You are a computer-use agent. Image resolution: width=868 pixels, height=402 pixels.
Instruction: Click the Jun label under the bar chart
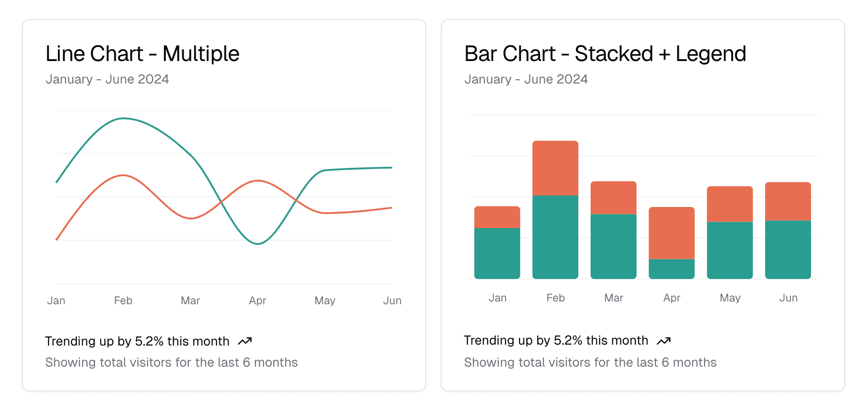coord(788,298)
